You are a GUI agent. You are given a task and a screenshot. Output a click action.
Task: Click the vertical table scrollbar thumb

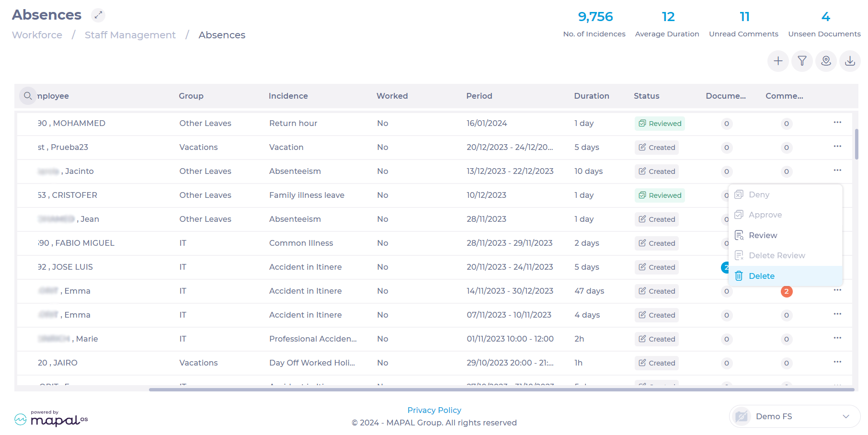pos(857,144)
